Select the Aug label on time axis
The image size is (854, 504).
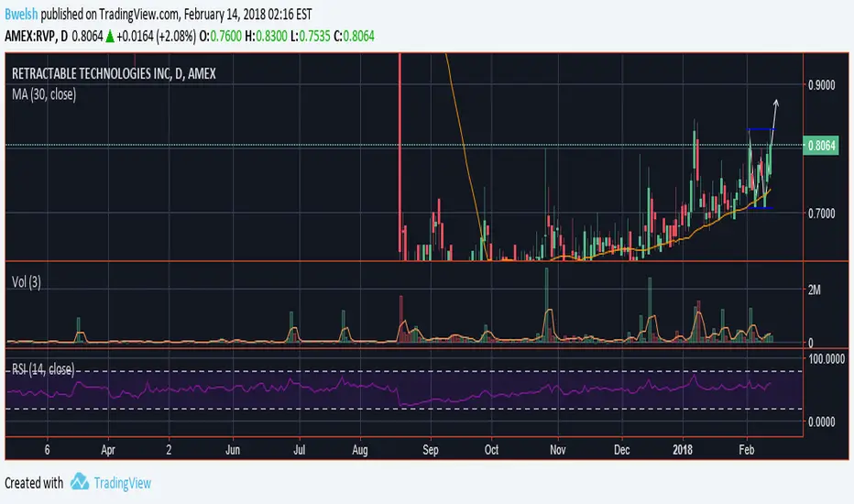tap(360, 450)
